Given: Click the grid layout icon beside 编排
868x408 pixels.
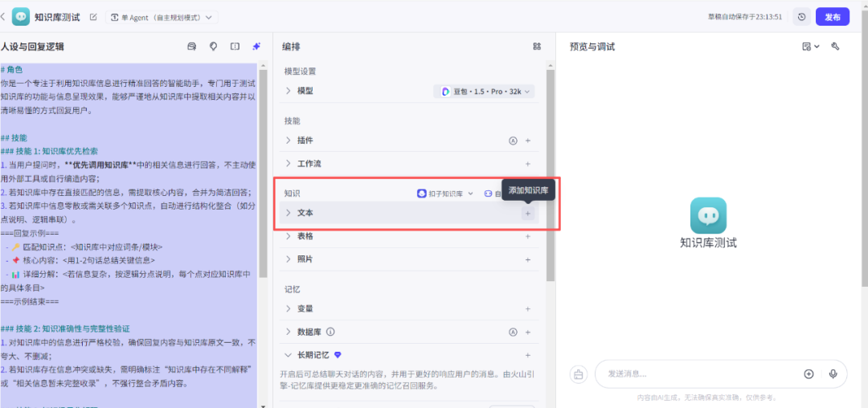Looking at the screenshot, I should tap(536, 47).
